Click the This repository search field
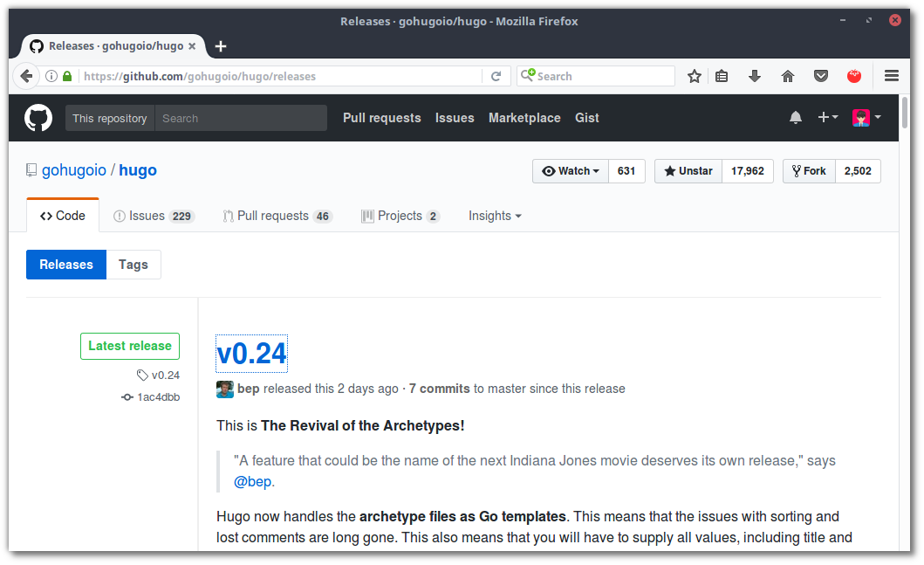The image size is (924, 565). (x=109, y=117)
